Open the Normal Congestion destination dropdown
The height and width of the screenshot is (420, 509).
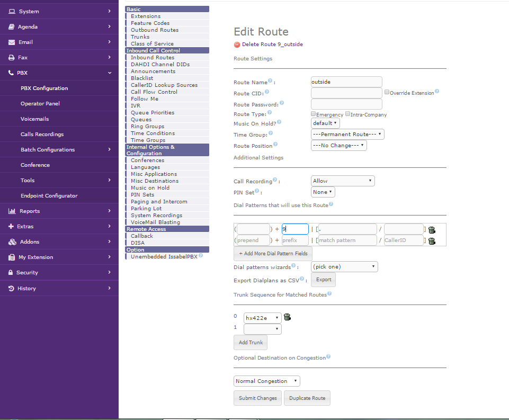[x=266, y=381]
